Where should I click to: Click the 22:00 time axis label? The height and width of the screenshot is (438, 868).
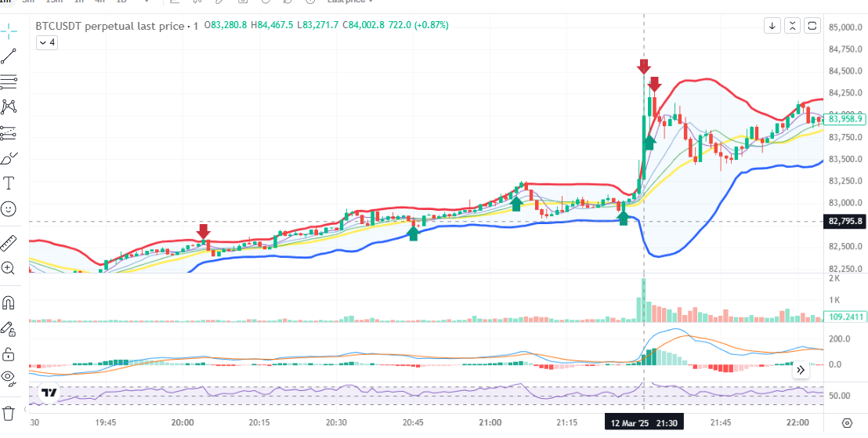pos(797,422)
